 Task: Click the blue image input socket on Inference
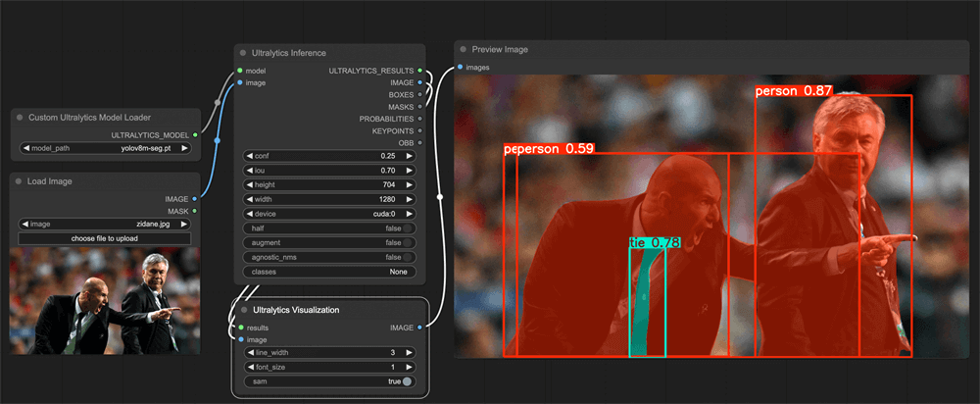(x=240, y=82)
